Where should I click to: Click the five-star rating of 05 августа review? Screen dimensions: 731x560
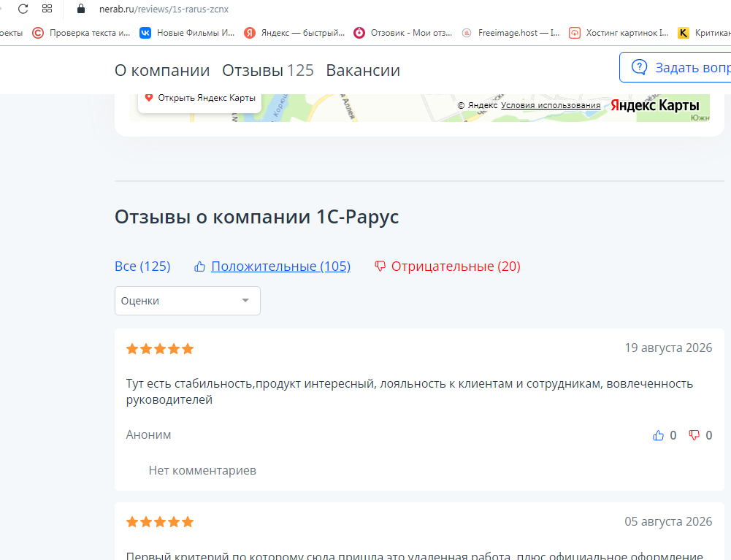coord(160,522)
